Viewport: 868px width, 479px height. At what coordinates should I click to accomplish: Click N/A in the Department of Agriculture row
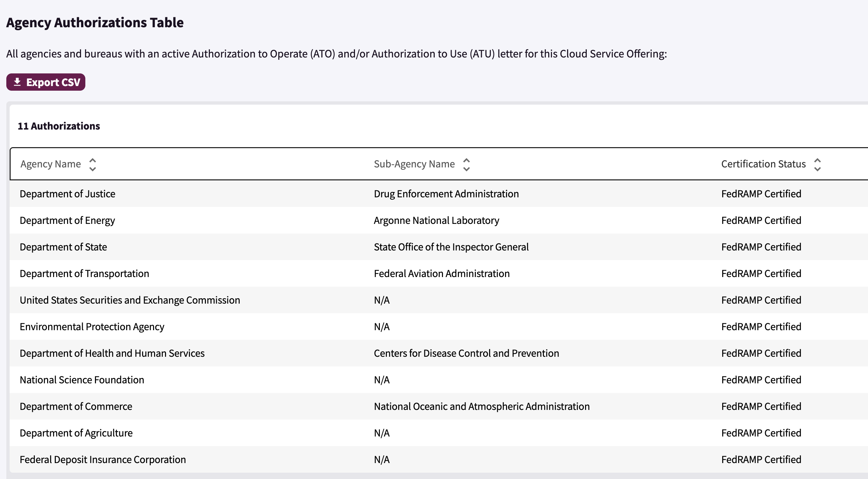click(x=382, y=433)
